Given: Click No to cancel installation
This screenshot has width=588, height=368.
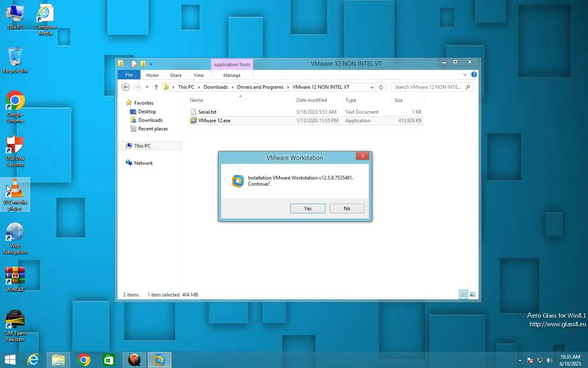Looking at the screenshot, I should point(347,209).
